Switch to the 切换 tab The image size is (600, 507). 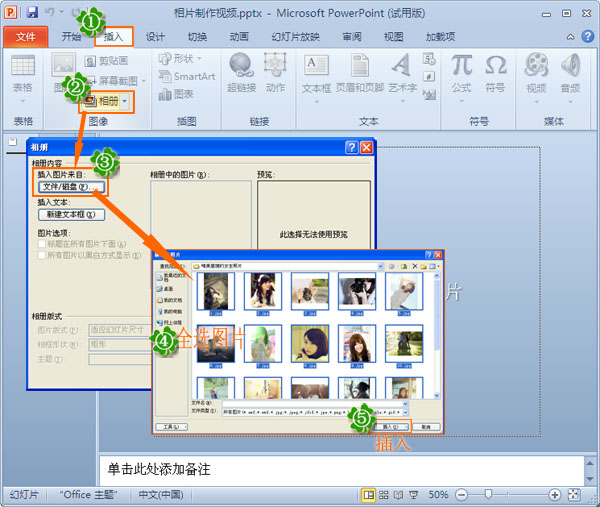197,37
